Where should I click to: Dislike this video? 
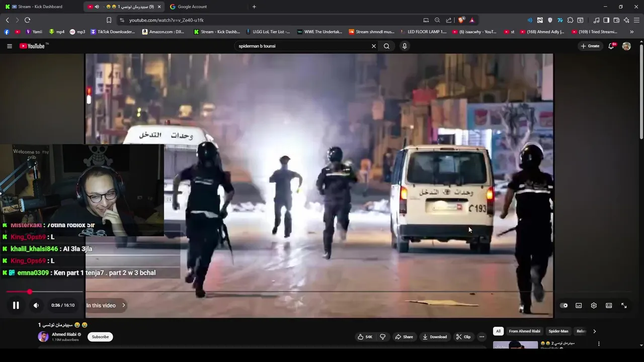coord(382,337)
